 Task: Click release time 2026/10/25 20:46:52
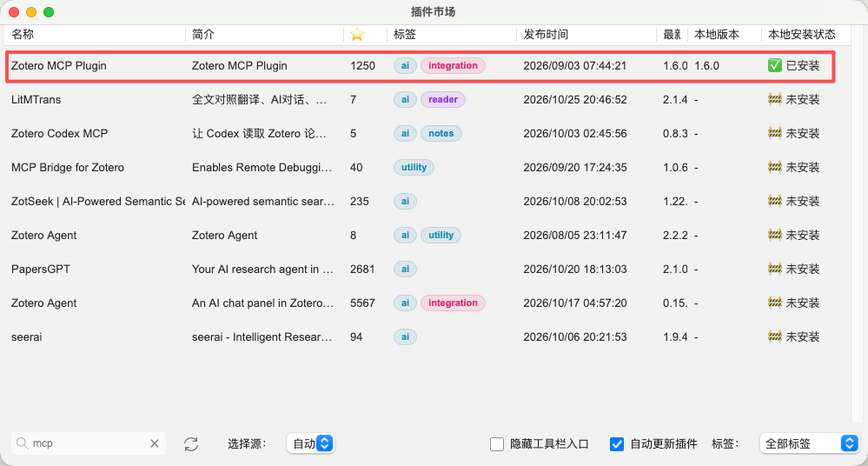point(575,100)
